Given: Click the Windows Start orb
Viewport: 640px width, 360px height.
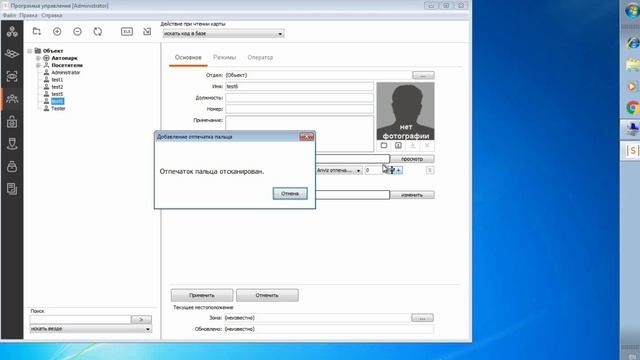Looking at the screenshot, I should (632, 11).
